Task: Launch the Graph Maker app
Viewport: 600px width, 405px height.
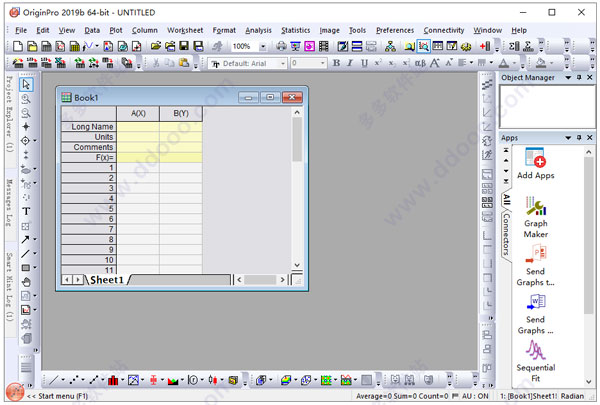Action: 536,217
